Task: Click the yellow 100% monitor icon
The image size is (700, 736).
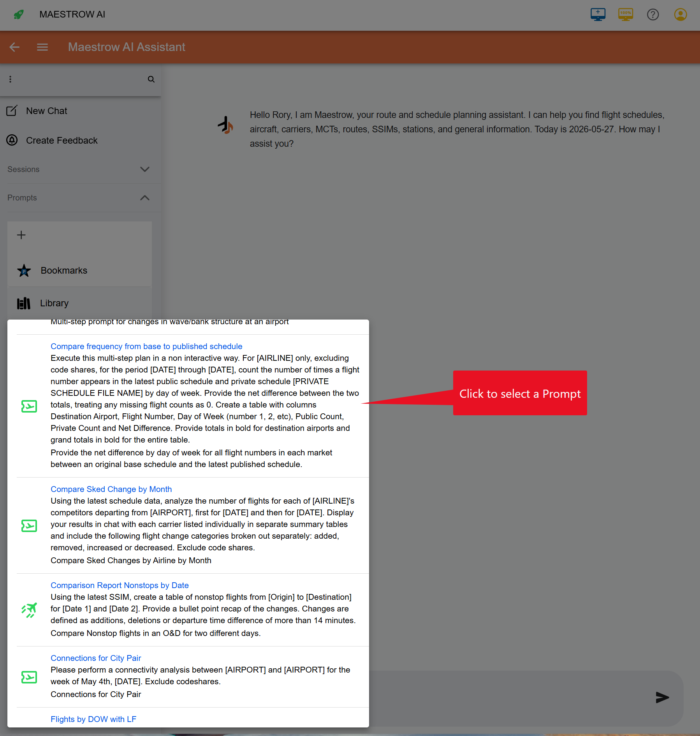Action: (x=626, y=14)
